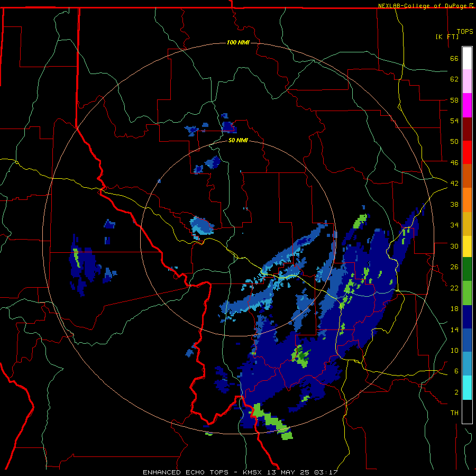Click the legend value "34"
Screen dimensions: 476x476
point(454,225)
